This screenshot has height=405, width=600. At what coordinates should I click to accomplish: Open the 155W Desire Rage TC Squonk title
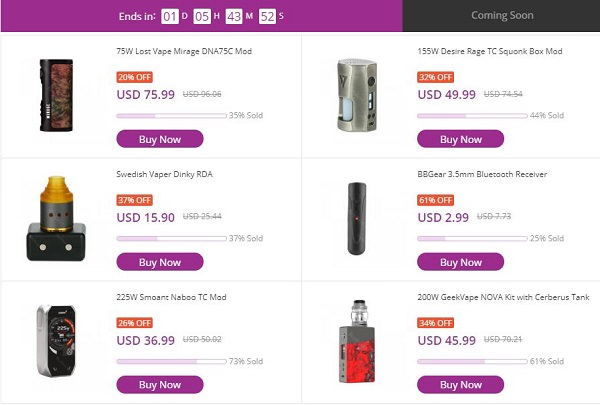pyautogui.click(x=490, y=51)
